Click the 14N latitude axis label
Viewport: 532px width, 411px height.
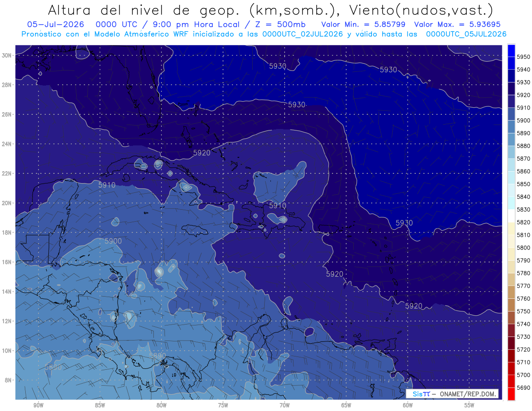tap(7, 291)
